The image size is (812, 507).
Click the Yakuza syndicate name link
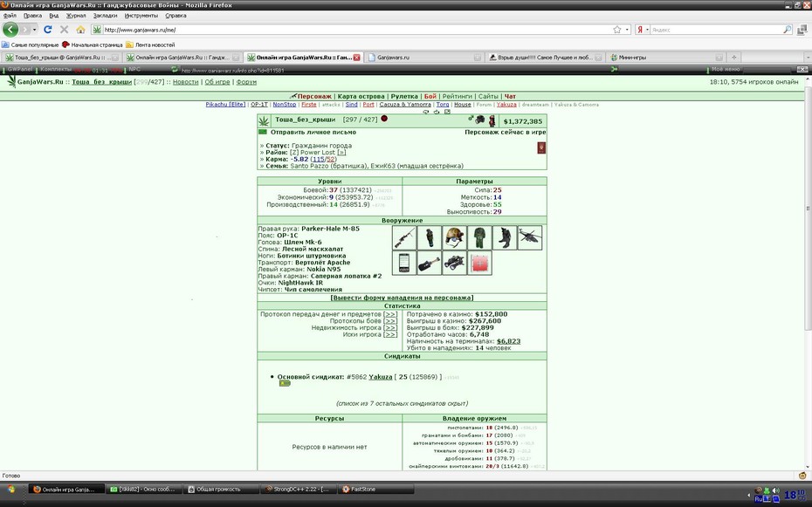coord(380,377)
